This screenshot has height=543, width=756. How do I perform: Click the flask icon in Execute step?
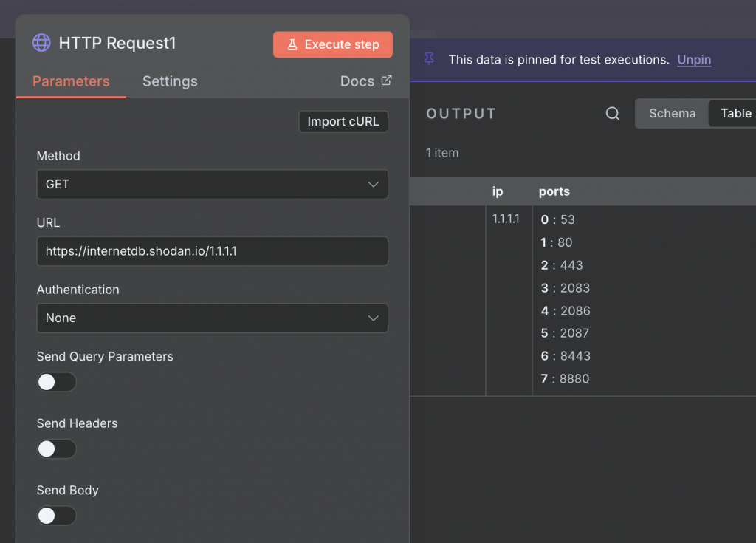coord(292,44)
